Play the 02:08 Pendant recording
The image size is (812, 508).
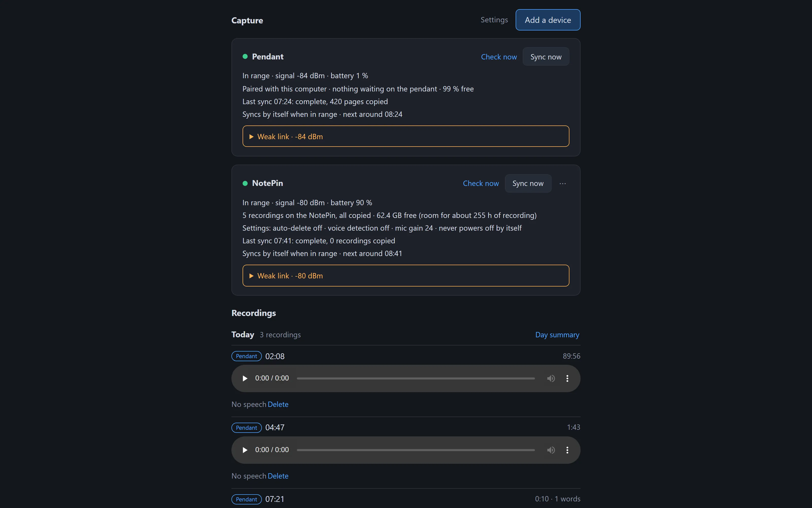tap(245, 378)
